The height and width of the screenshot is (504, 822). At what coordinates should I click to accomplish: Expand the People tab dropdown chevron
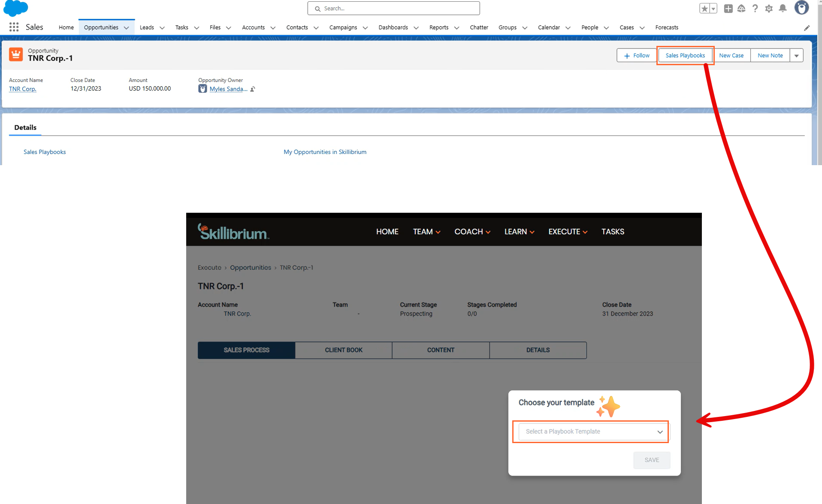[x=606, y=28]
